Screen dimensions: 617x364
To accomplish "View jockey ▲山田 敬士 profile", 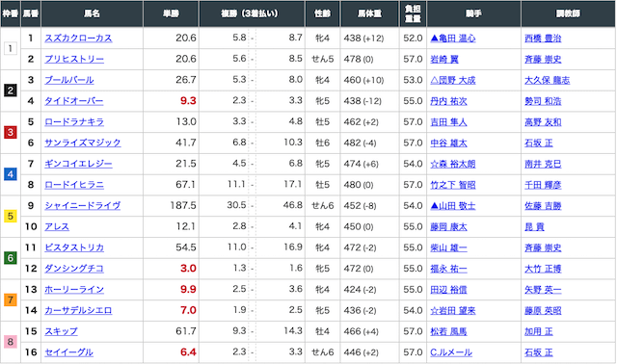I will (453, 205).
